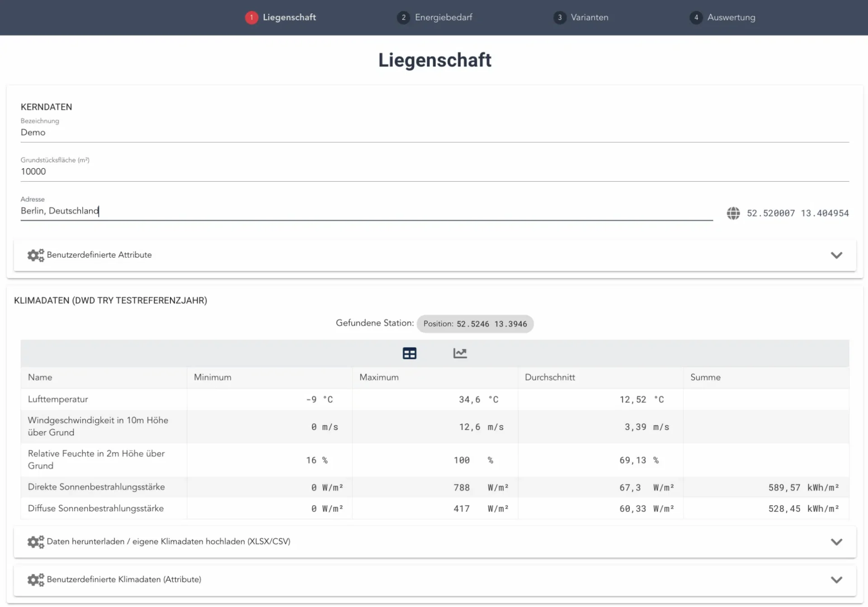
Task: Click step 3 number badge
Action: (560, 18)
